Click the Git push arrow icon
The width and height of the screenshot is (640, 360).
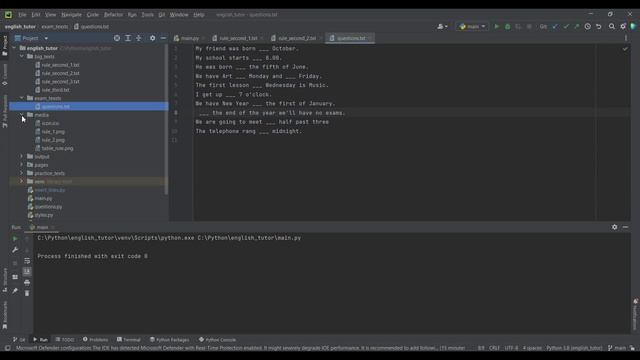coord(576,27)
